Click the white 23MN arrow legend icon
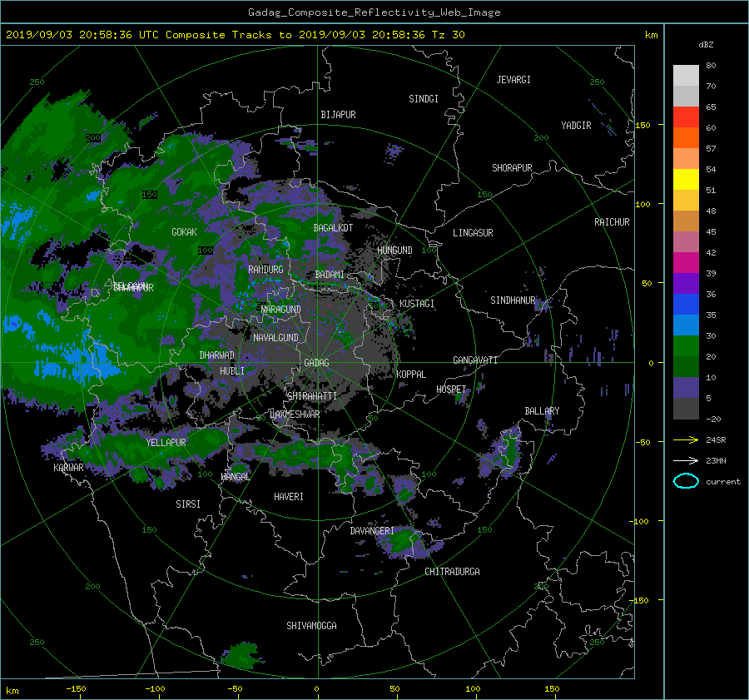 [x=686, y=460]
